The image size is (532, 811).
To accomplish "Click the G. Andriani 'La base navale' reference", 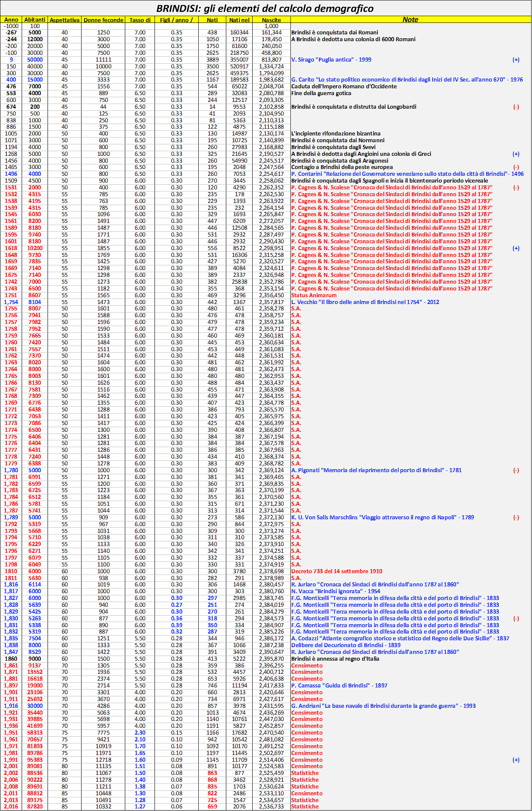I will [x=383, y=706].
